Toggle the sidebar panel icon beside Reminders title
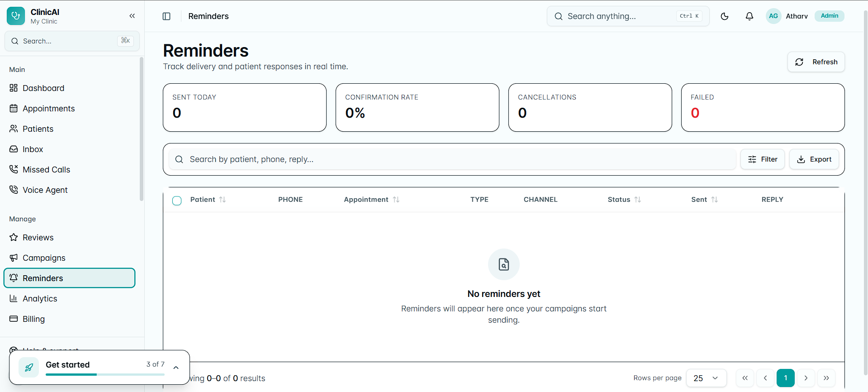868x392 pixels. pos(166,16)
